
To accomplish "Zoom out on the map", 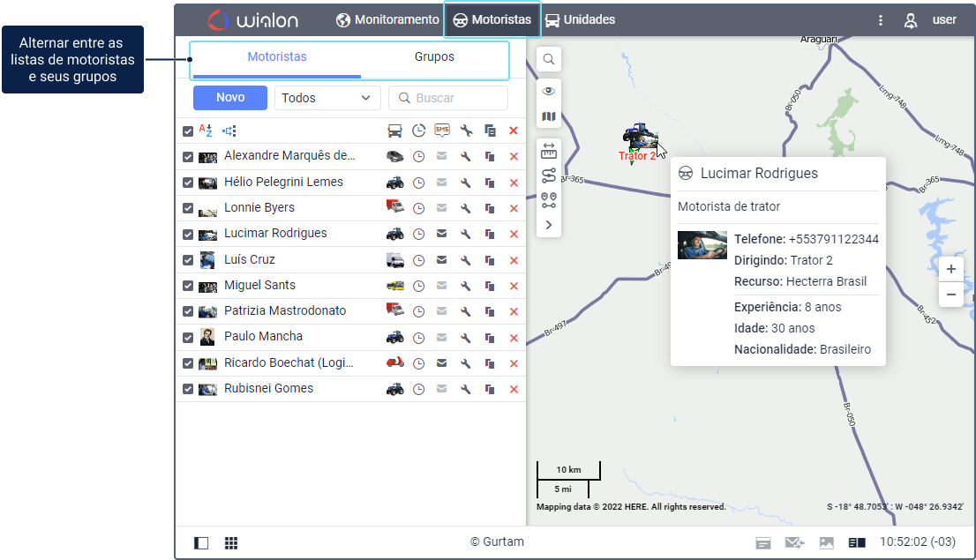I will (951, 295).
